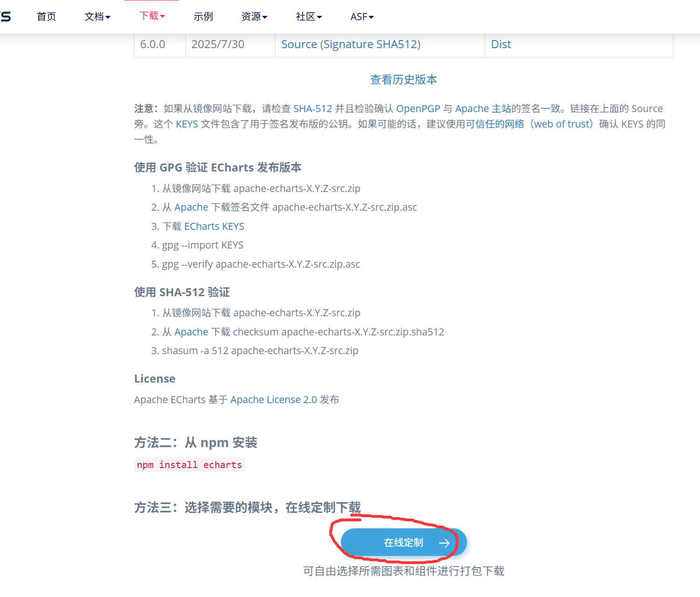Click Apache link in GPG step 2

[191, 207]
